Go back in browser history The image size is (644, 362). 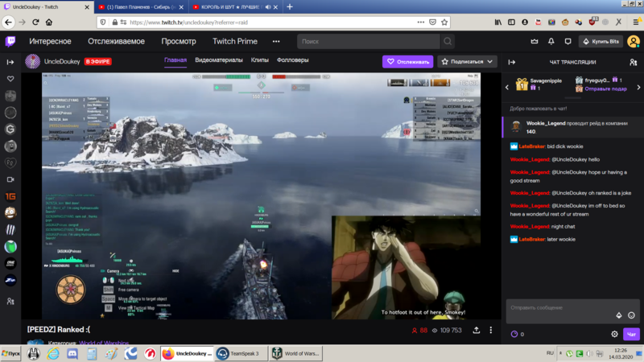point(9,23)
